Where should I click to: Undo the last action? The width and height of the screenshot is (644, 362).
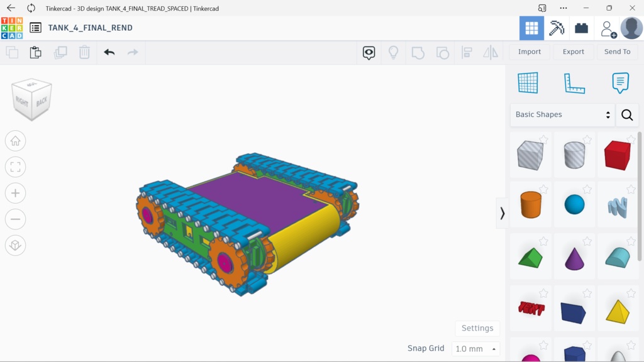109,52
